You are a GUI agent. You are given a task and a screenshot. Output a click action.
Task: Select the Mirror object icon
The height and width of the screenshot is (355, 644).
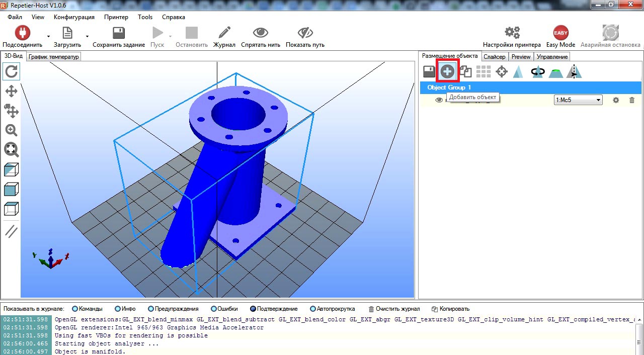coord(574,71)
